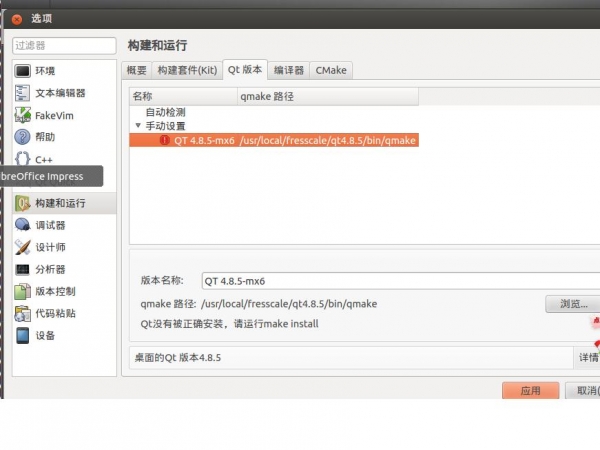Open the 编译器 tab
The height and width of the screenshot is (450, 600).
(x=289, y=70)
